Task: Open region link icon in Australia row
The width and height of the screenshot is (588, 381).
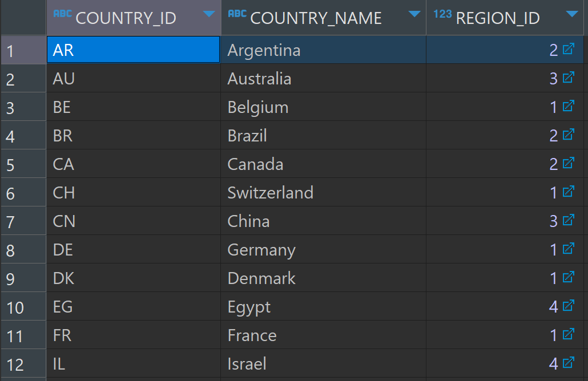Action: pos(569,77)
